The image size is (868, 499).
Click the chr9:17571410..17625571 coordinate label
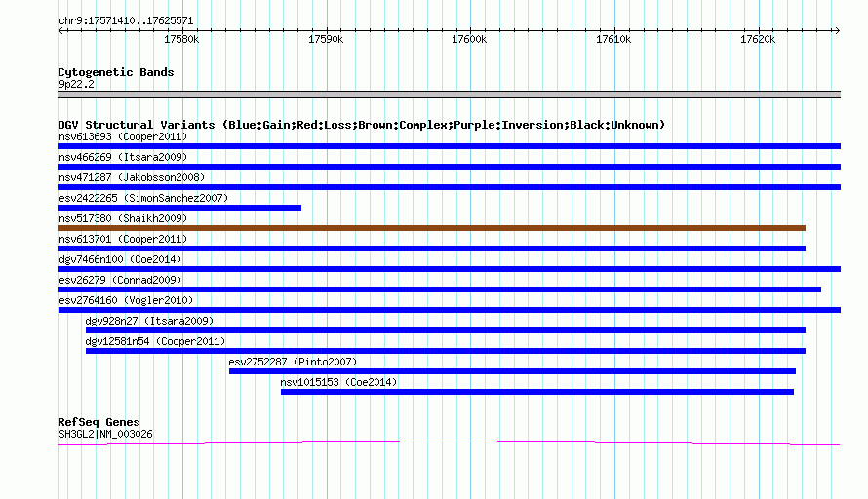click(126, 21)
